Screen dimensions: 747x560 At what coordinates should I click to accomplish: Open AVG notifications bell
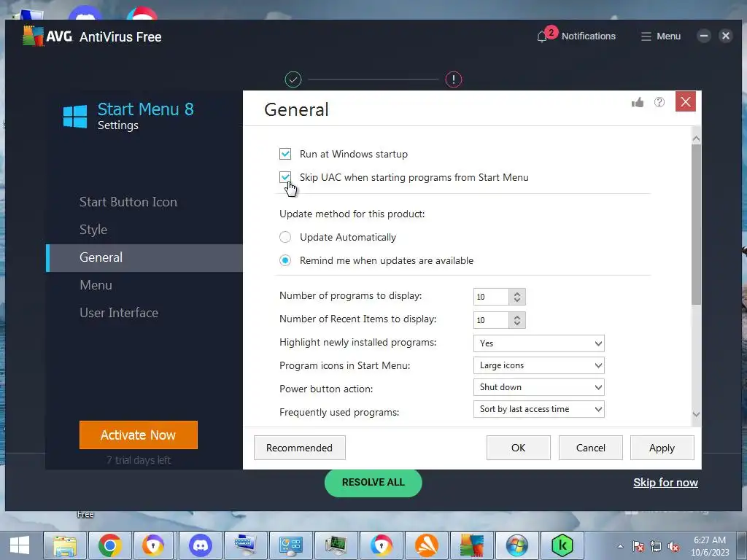542,36
